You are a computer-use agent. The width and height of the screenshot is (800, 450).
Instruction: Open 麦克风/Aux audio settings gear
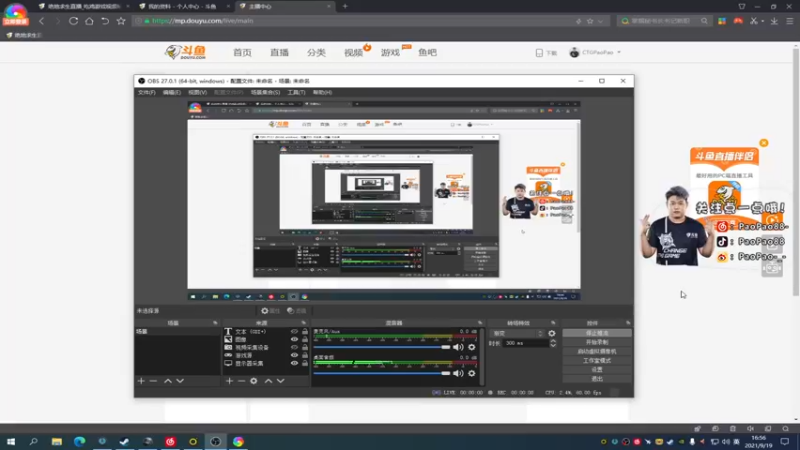pos(471,347)
